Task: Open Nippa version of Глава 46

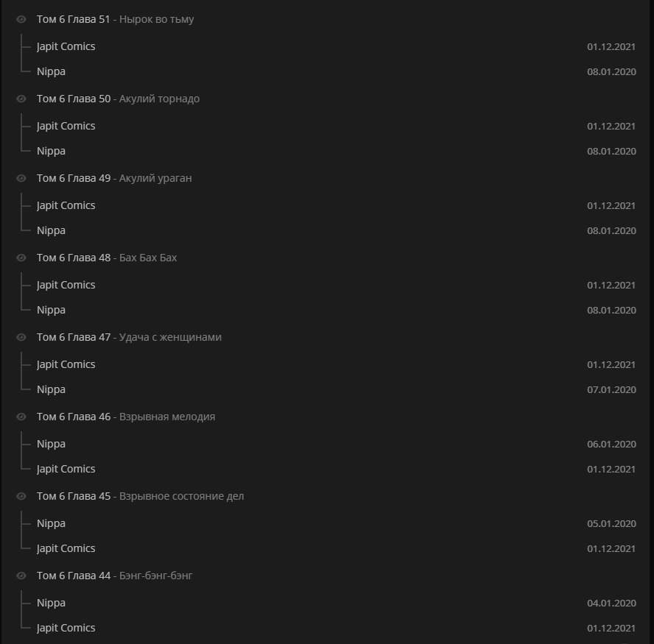Action: click(51, 444)
